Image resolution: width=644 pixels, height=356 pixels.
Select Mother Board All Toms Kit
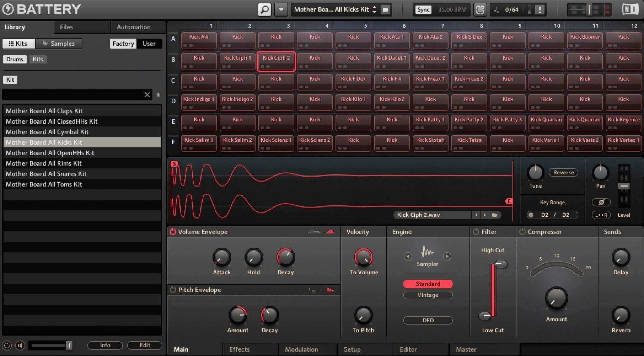pyautogui.click(x=82, y=184)
